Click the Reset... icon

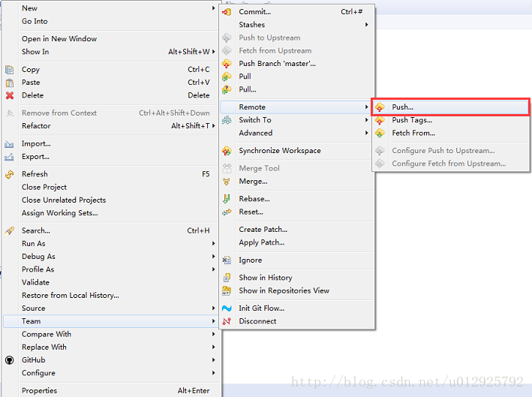[227, 212]
